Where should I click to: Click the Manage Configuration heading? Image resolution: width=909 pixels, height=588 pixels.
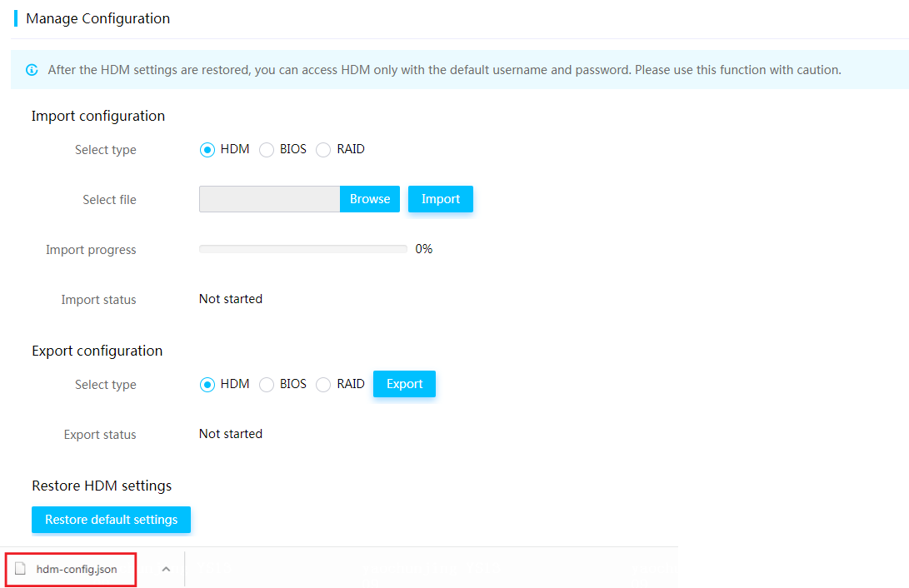[98, 18]
